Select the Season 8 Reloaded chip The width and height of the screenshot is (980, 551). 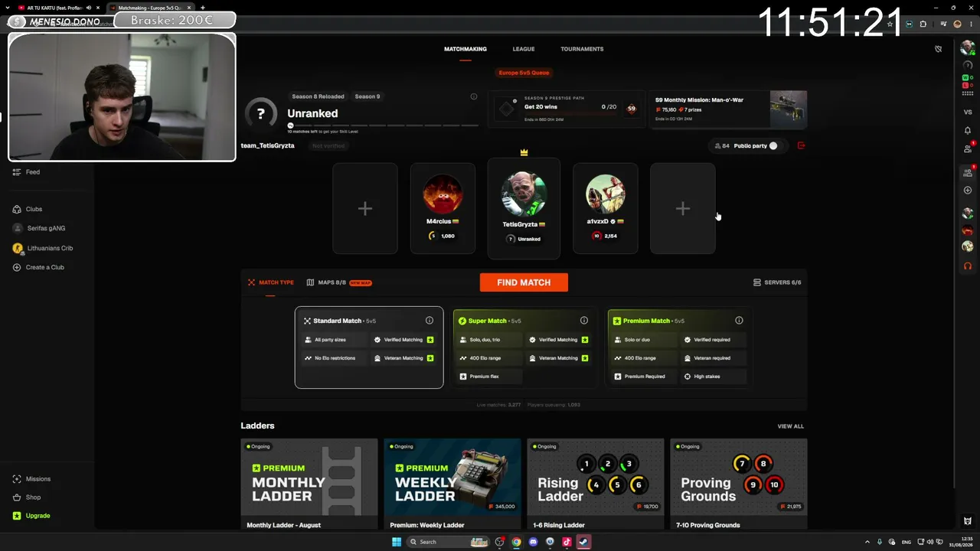318,96
